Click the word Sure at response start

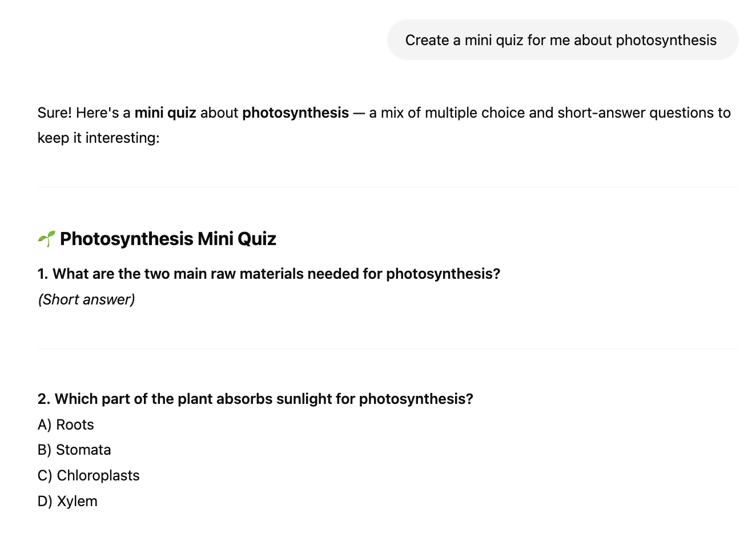pyautogui.click(x=55, y=113)
